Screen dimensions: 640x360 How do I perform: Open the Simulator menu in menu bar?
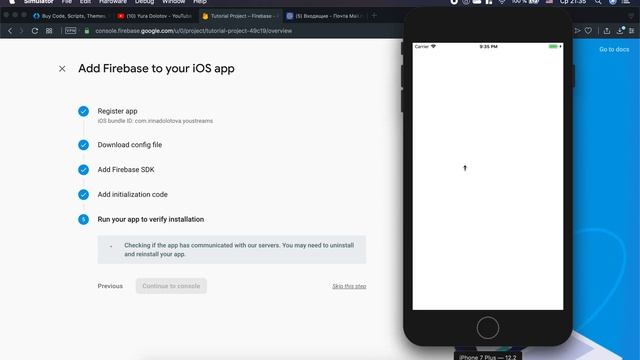pos(38,2)
